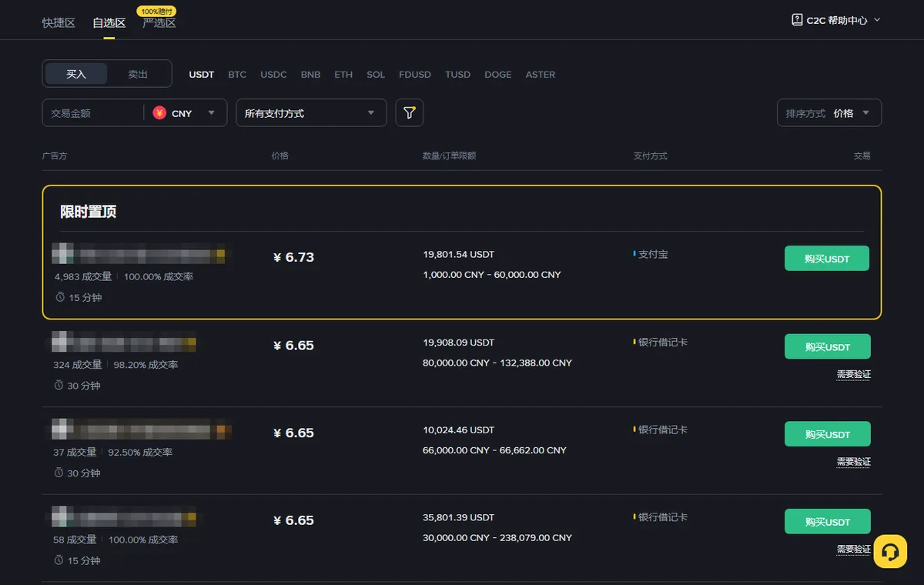Click 98.20% 成交率 stat text
Screen dimensions: 924x585
[x=146, y=365]
